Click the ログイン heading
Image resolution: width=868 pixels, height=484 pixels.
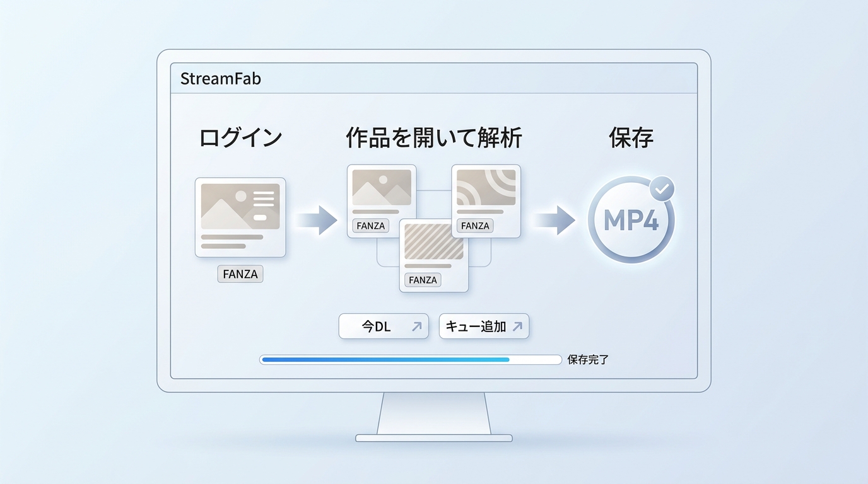240,137
